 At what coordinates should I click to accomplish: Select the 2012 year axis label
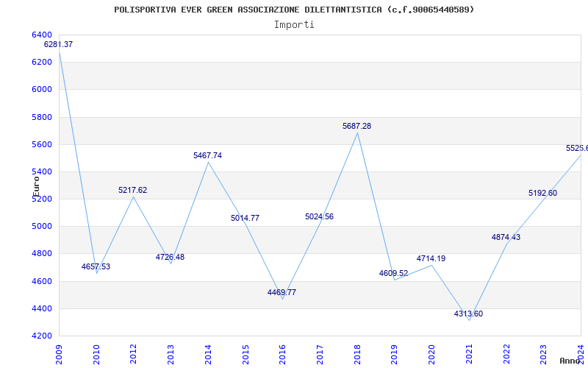tap(134, 355)
